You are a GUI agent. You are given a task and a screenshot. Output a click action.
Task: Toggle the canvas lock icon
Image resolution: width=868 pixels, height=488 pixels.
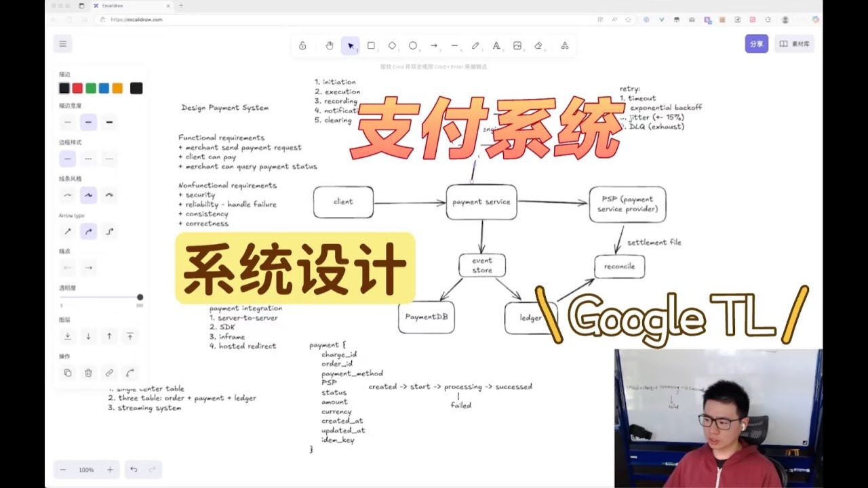coord(302,45)
